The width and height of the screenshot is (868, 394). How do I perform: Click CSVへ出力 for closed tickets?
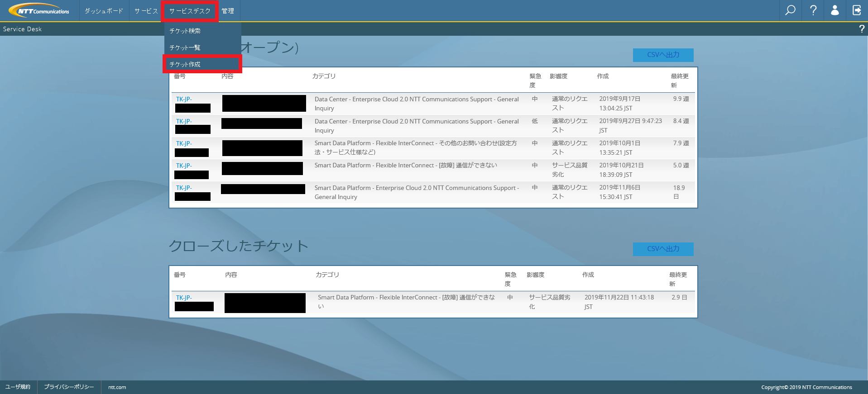(x=663, y=249)
